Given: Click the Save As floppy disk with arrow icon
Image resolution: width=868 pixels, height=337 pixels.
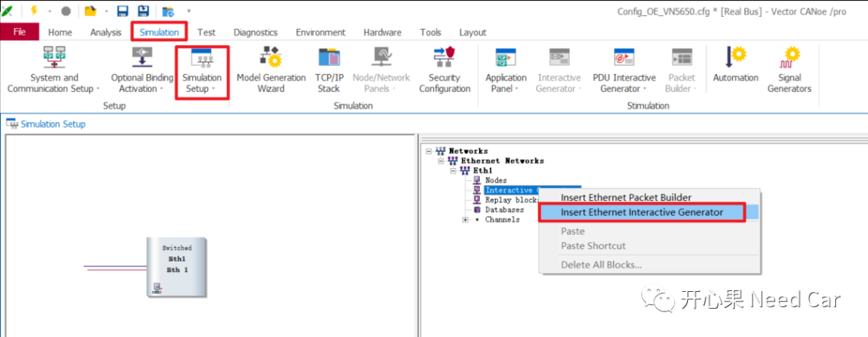Looking at the screenshot, I should 143,11.
